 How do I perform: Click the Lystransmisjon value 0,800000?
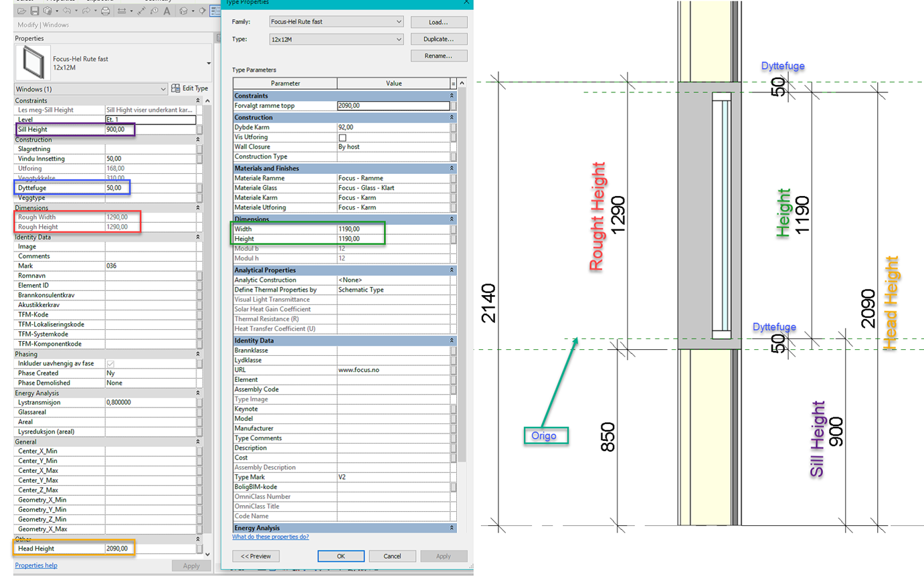coord(150,403)
